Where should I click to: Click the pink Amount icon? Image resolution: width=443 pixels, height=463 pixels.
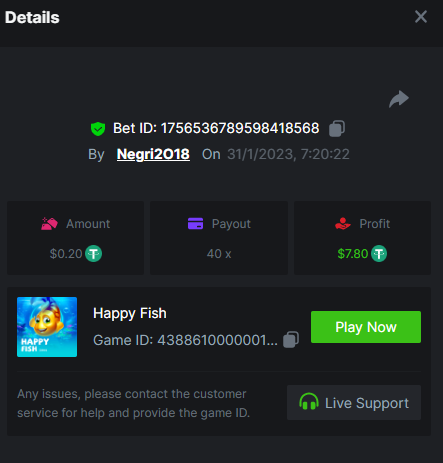[49, 224]
